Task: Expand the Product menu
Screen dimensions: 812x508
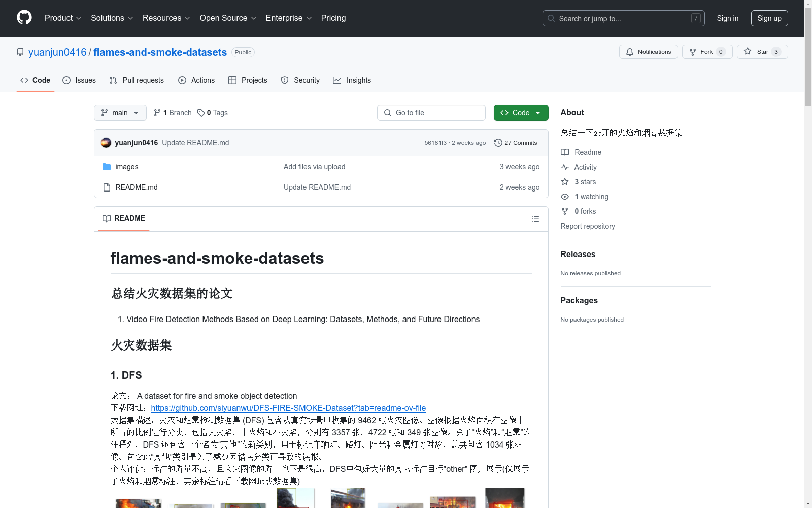Action: tap(63, 18)
